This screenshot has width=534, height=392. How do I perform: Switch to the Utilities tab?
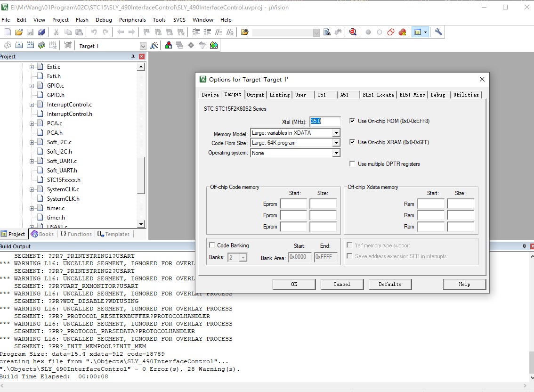tap(466, 95)
